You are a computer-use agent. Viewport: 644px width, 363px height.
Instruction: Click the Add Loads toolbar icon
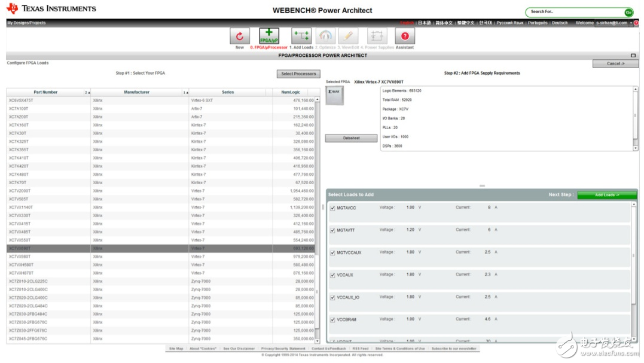[301, 36]
